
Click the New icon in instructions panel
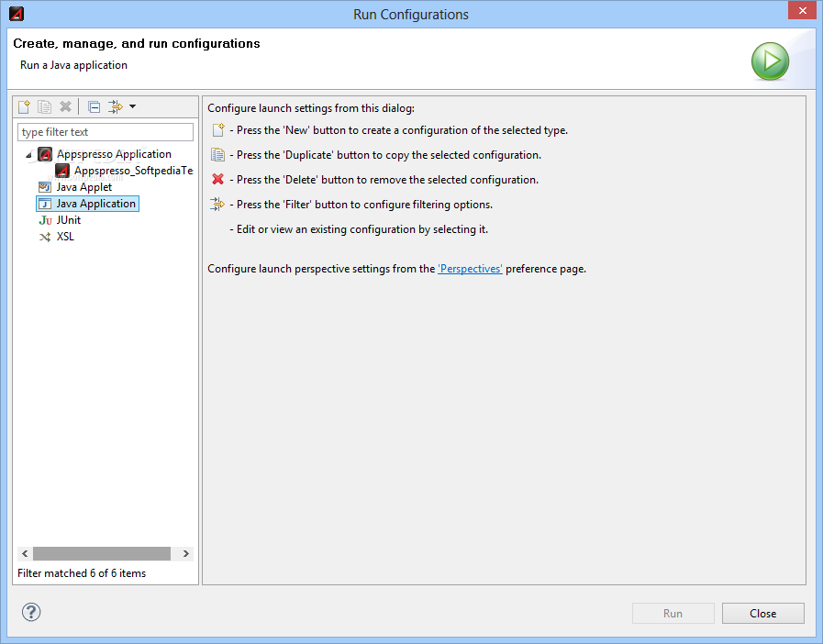click(217, 129)
